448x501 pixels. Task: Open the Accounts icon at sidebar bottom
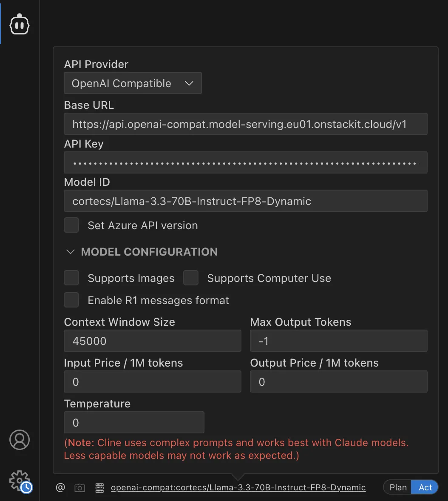19,440
